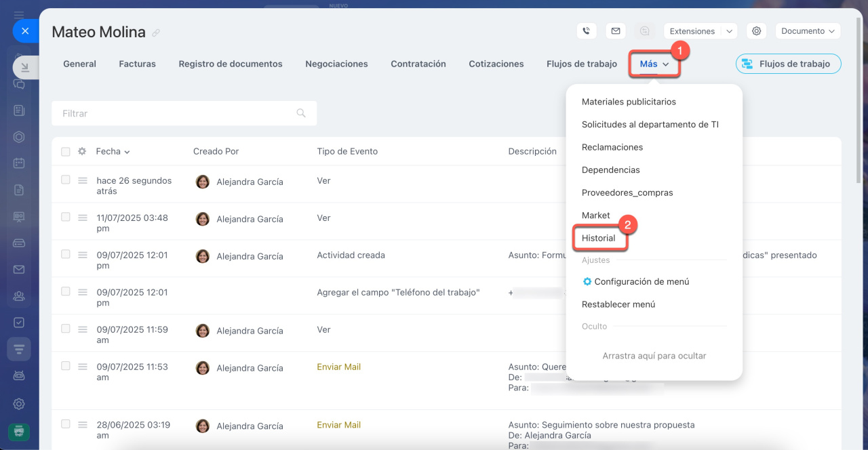The image size is (868, 450).
Task: Copy link icon next to Mateo Molina
Action: pyautogui.click(x=156, y=33)
